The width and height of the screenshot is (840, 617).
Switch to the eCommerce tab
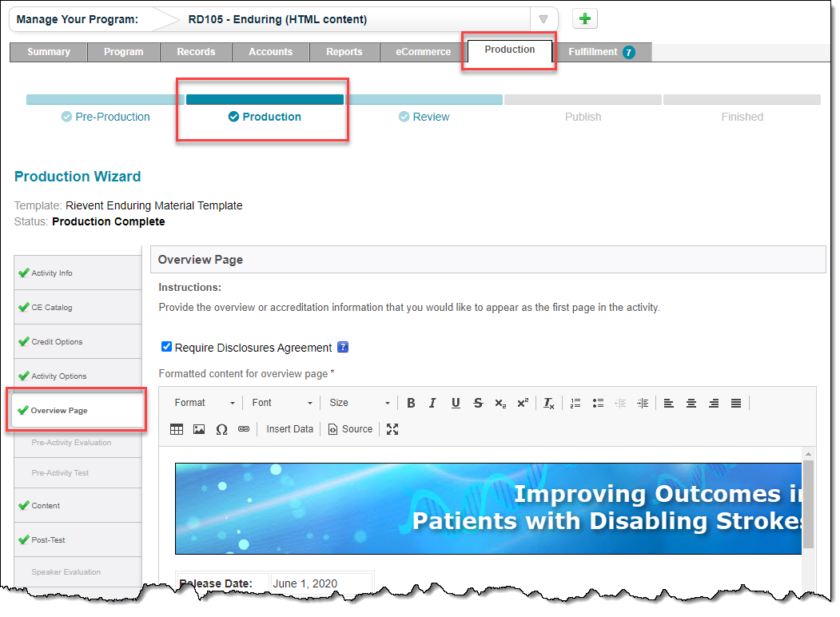424,52
